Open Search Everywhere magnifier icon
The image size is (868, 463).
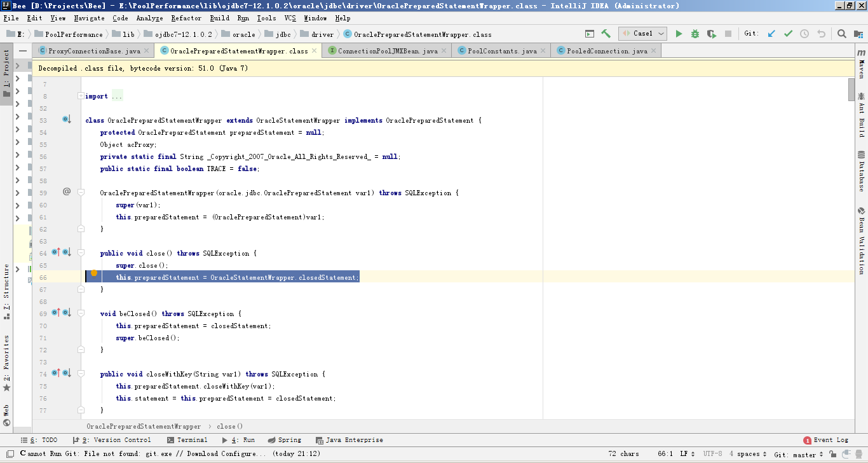click(x=841, y=34)
